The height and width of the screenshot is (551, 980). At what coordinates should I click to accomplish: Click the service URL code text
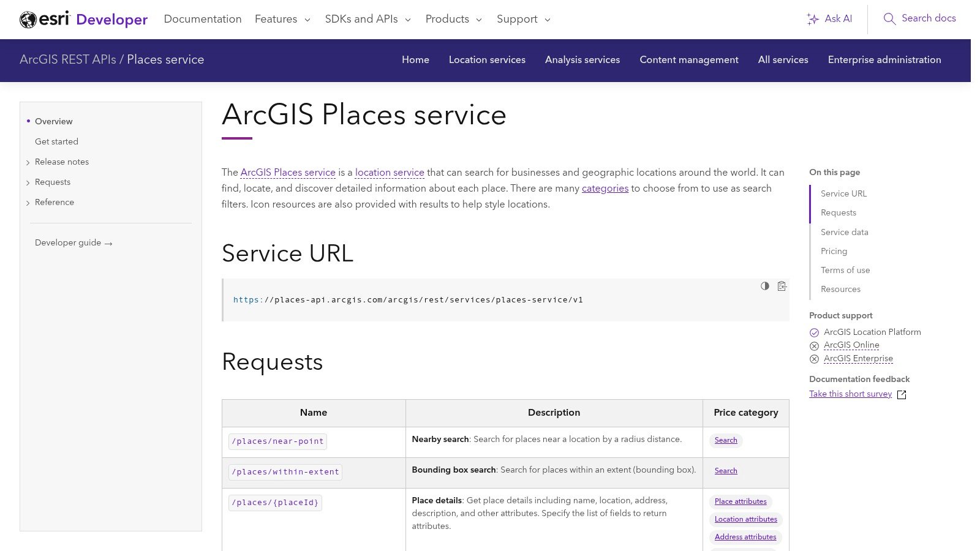tap(408, 300)
